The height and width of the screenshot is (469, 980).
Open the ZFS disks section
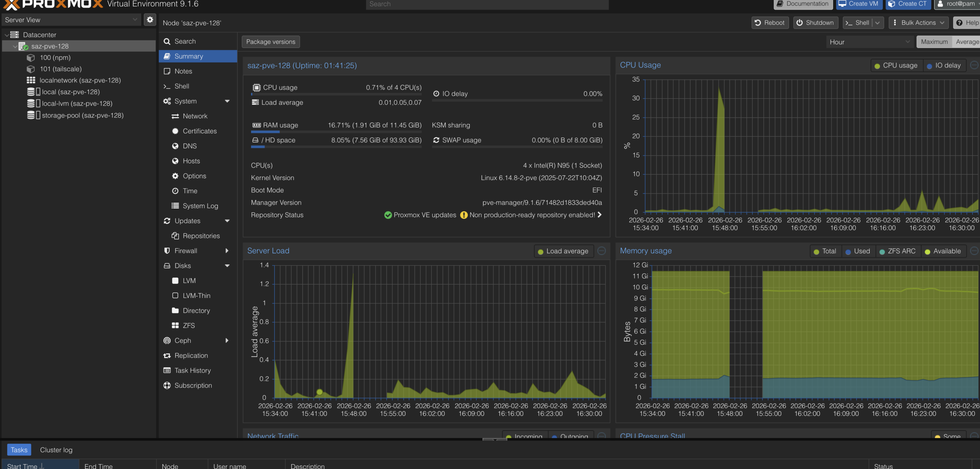click(x=188, y=325)
